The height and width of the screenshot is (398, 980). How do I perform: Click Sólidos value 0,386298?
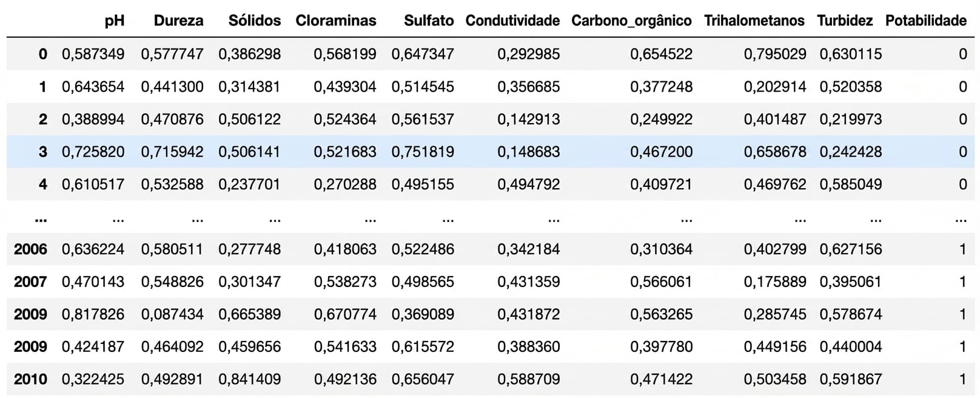249,54
